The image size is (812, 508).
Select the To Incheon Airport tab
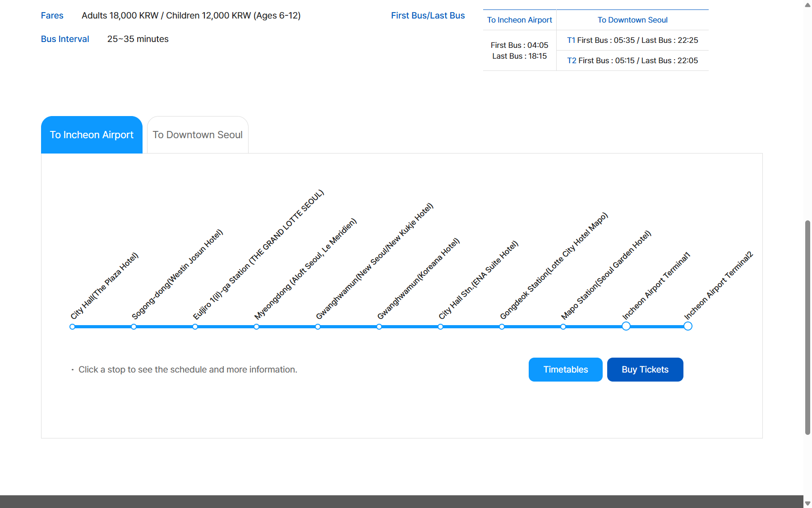pyautogui.click(x=92, y=135)
